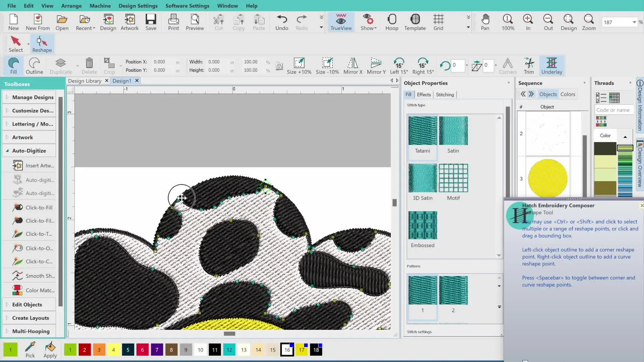Click the Hoop icon
Screen dimensions: 644x362
click(x=392, y=22)
